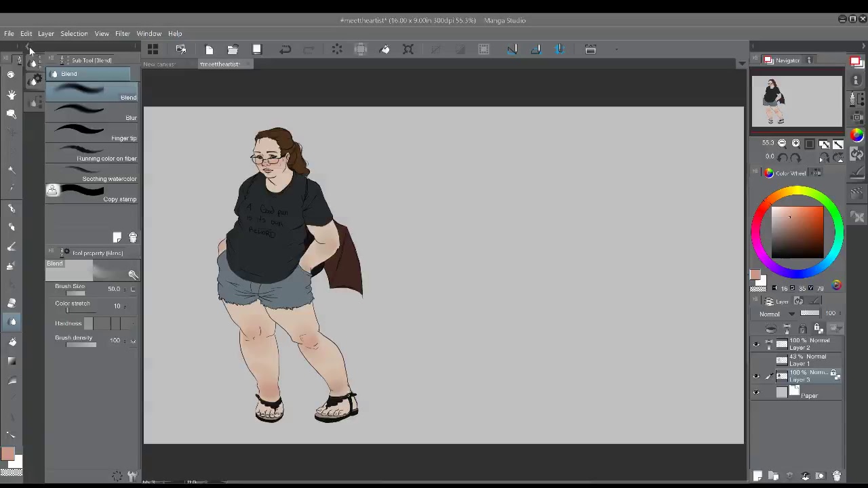868x488 pixels.
Task: Hide Layer 2 using its eye icon
Action: [756, 344]
